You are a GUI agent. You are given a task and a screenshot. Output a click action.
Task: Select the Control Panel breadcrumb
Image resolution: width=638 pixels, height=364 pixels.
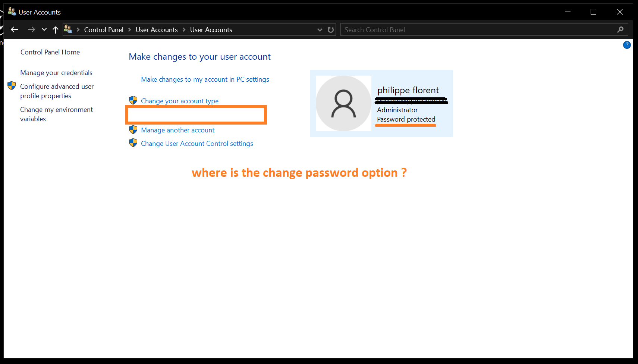coord(104,30)
